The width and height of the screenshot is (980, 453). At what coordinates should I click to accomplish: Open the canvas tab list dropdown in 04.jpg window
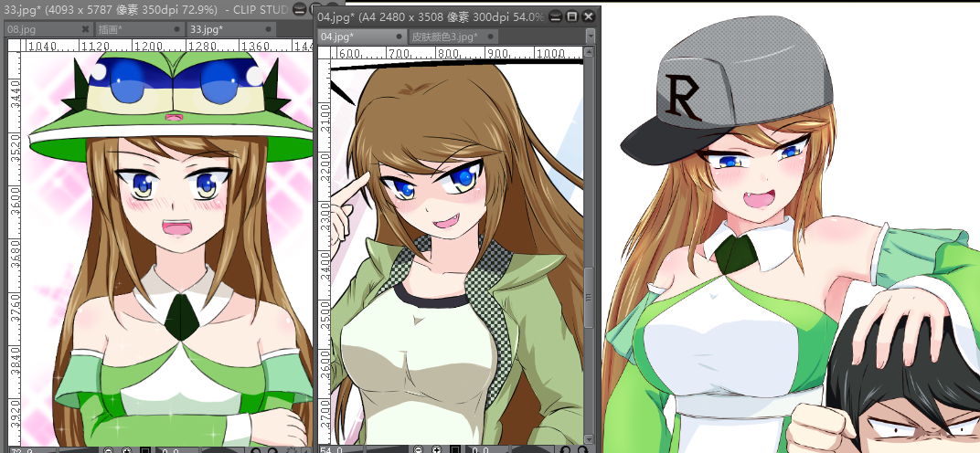[590, 37]
